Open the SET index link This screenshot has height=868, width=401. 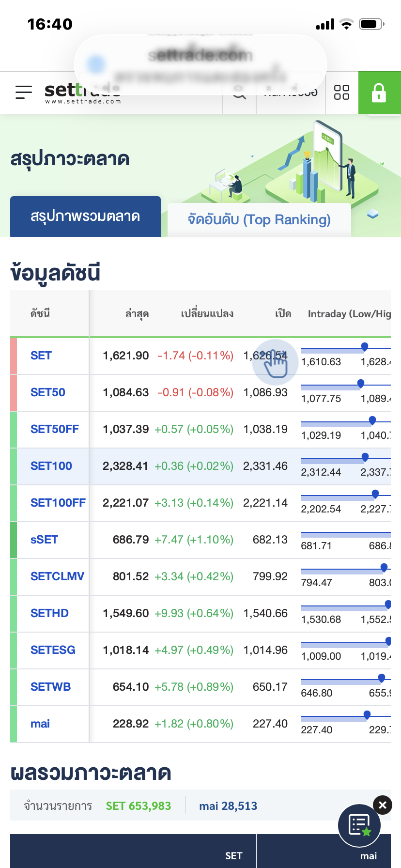pyautogui.click(x=41, y=356)
